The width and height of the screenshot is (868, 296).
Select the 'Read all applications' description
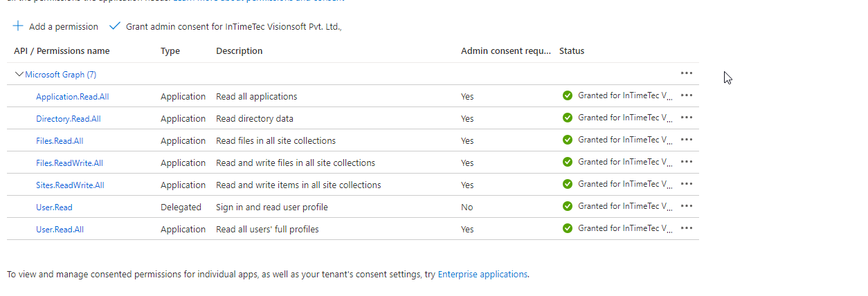(x=257, y=97)
